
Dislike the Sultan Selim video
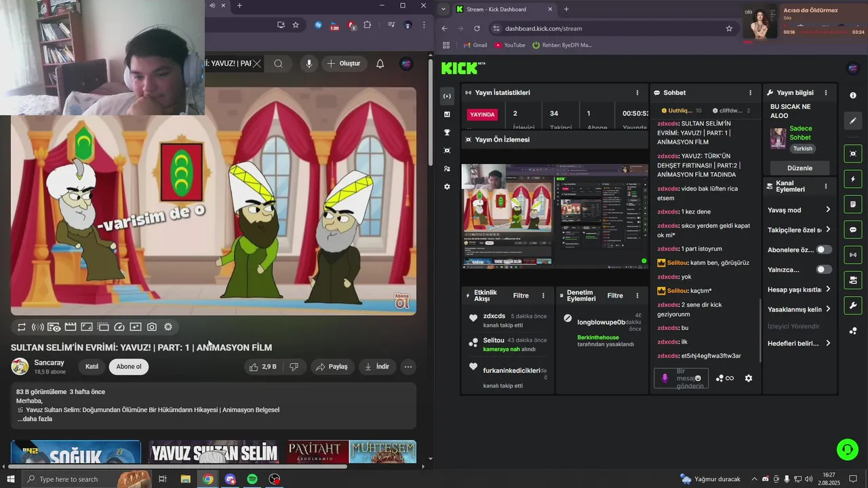(294, 367)
